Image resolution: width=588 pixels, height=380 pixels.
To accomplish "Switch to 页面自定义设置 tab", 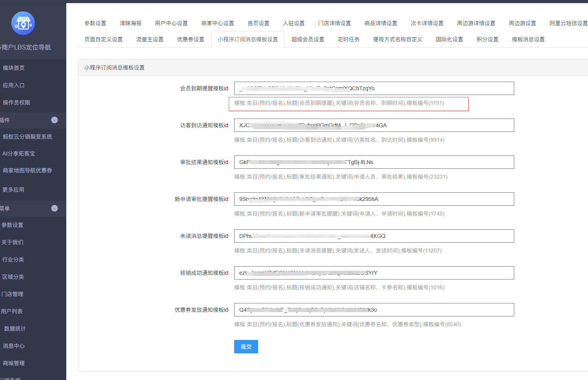I will [104, 39].
